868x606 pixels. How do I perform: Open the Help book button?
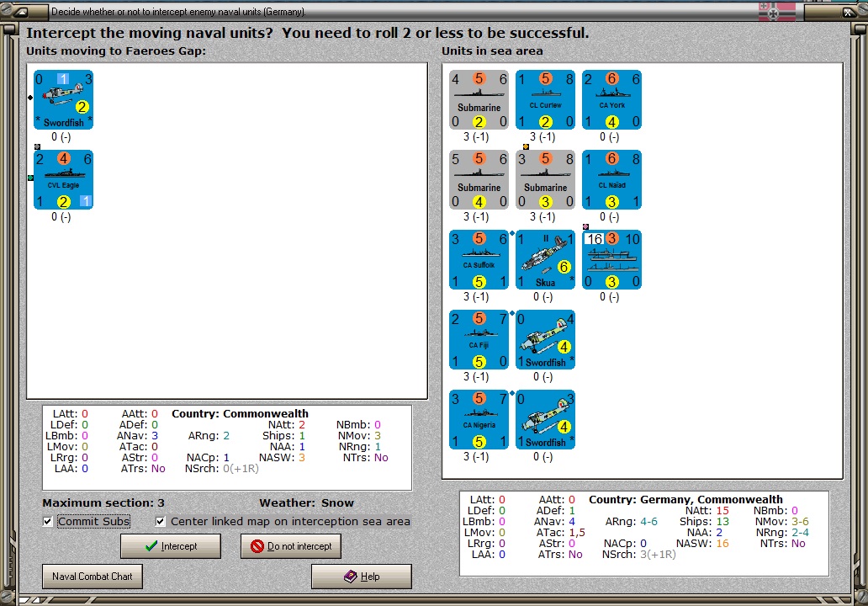tap(362, 577)
